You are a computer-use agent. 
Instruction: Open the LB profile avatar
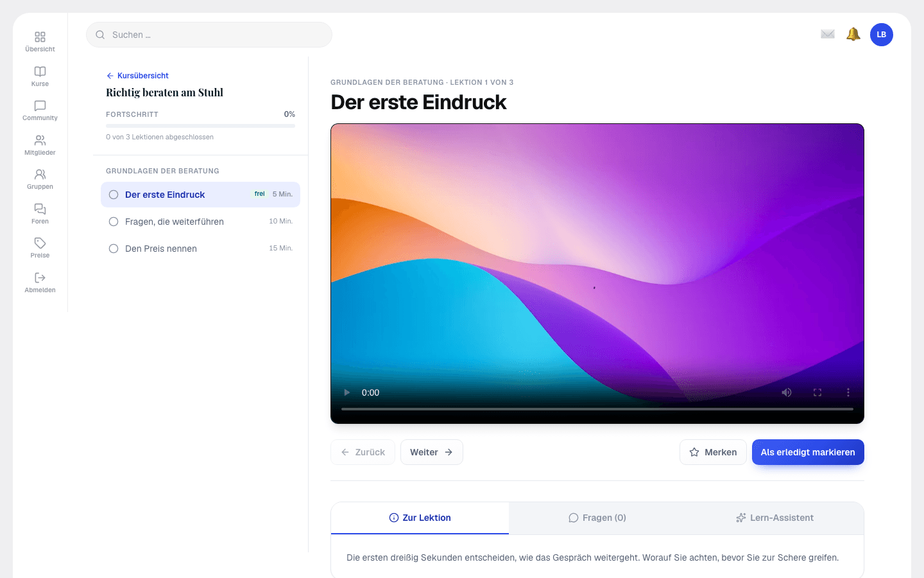coord(882,35)
